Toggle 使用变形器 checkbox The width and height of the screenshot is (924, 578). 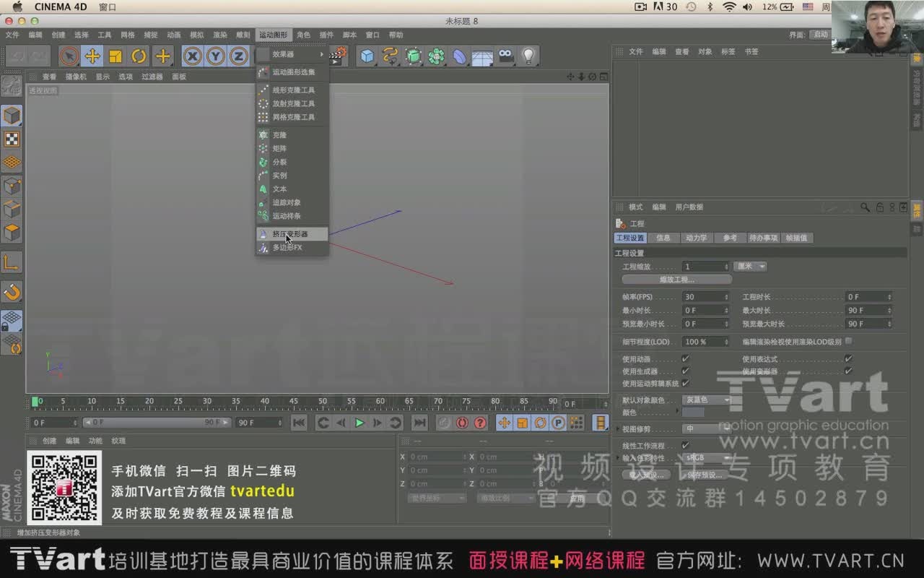[x=848, y=371]
